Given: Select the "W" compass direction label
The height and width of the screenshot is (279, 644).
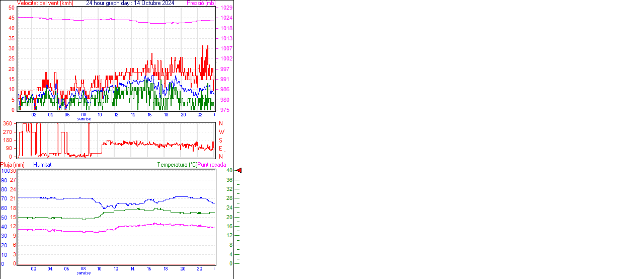Looking at the screenshot, I should click(x=221, y=132).
